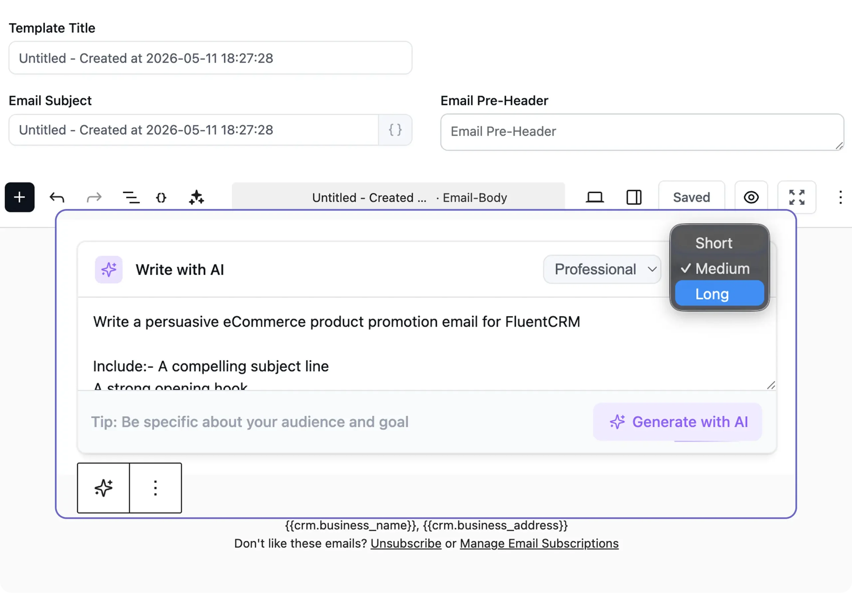This screenshot has height=616, width=852.
Task: Open the document overview list
Action: (x=131, y=198)
